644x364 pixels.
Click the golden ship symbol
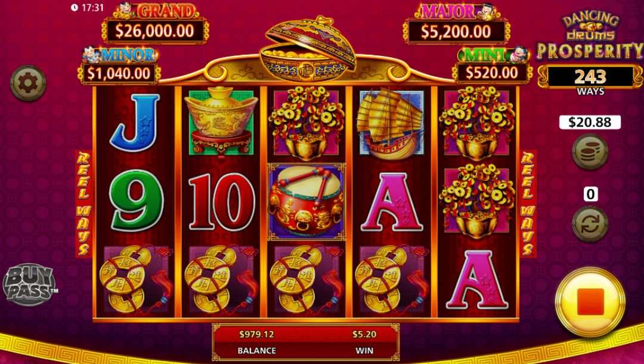coord(391,124)
